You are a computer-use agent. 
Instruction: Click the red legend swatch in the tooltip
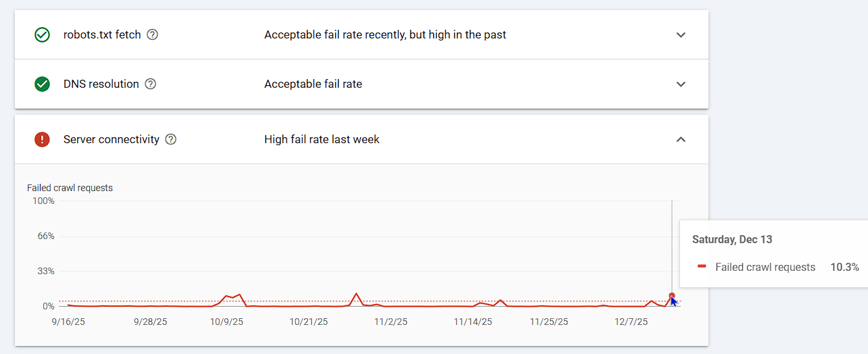pyautogui.click(x=702, y=268)
